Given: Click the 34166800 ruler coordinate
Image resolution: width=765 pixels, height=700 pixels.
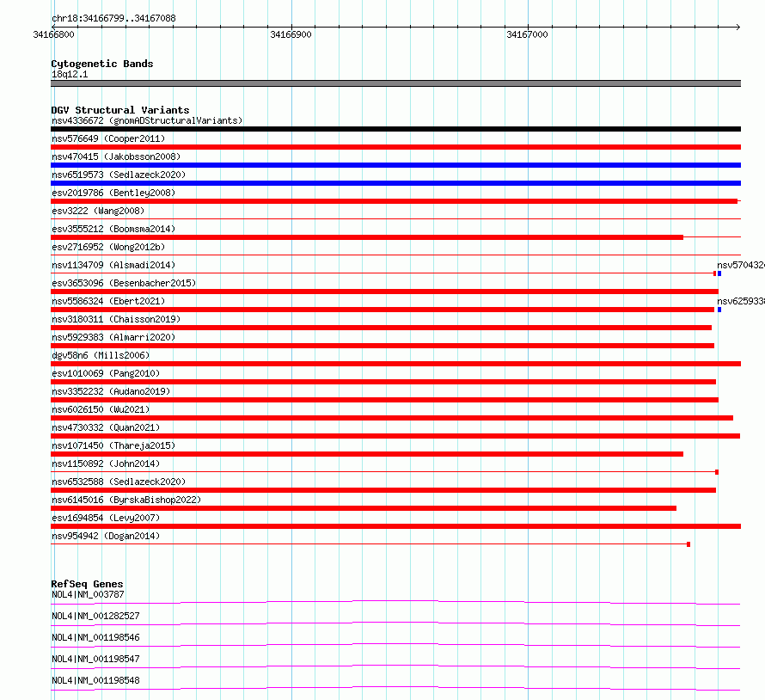Looking at the screenshot, I should pyautogui.click(x=53, y=34).
